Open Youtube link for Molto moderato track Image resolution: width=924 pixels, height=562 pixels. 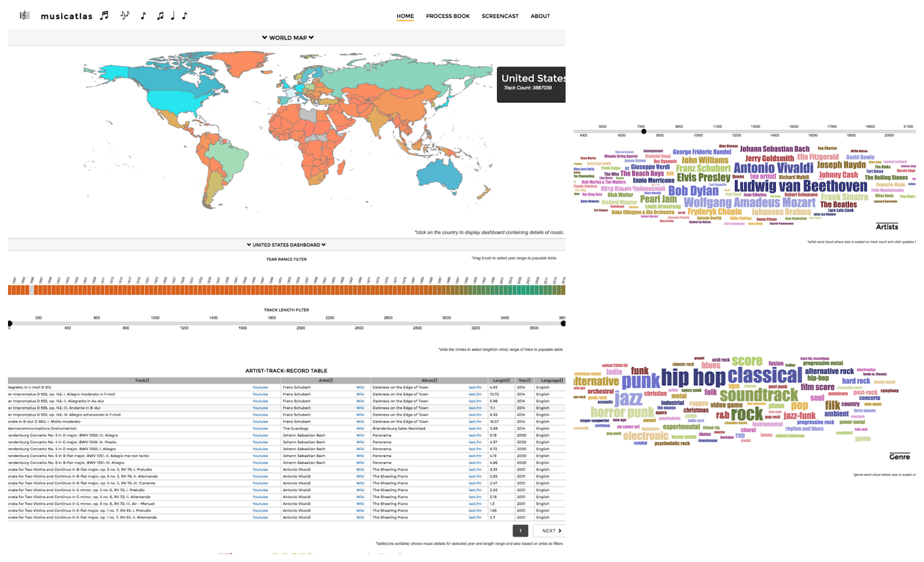pyautogui.click(x=260, y=422)
